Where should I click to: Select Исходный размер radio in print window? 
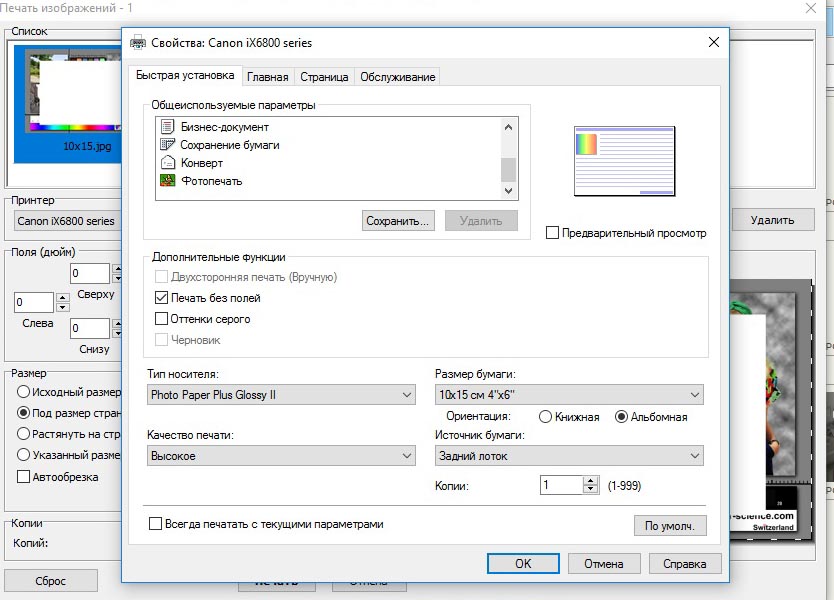pyautogui.click(x=23, y=392)
